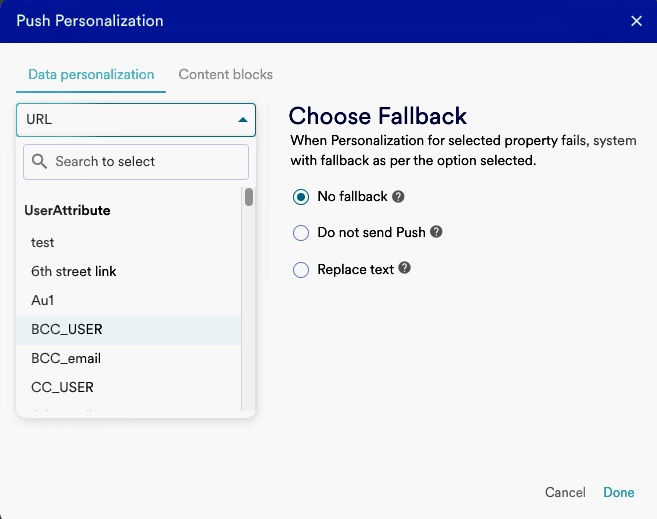Select Au1 in the dropdown list
This screenshot has height=519, width=657.
(43, 300)
